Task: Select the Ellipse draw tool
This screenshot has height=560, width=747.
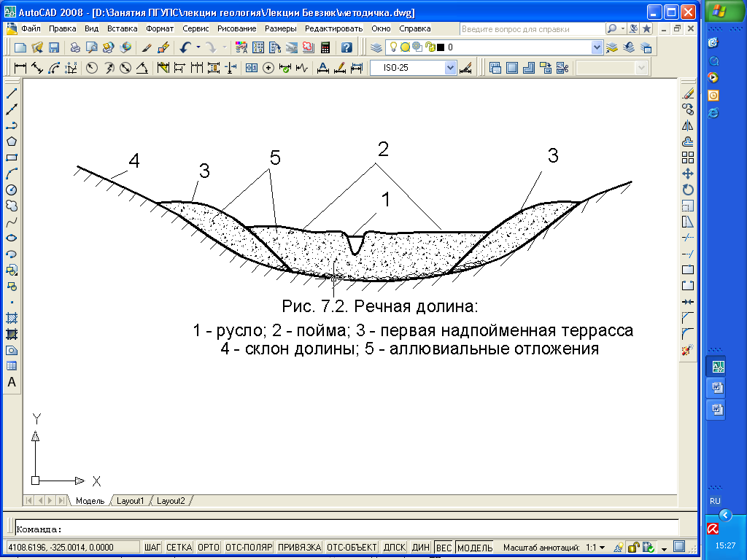Action: point(12,238)
